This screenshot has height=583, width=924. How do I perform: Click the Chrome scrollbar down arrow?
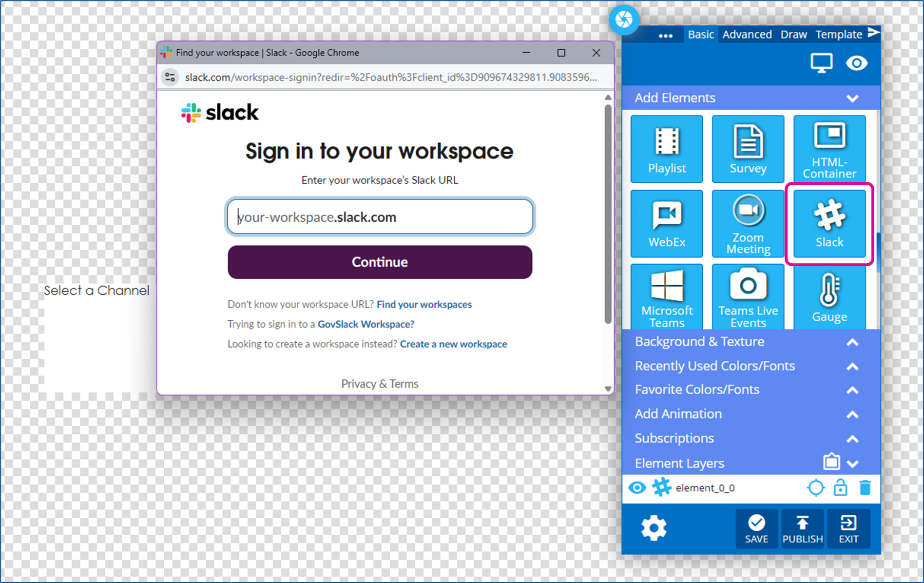click(608, 389)
